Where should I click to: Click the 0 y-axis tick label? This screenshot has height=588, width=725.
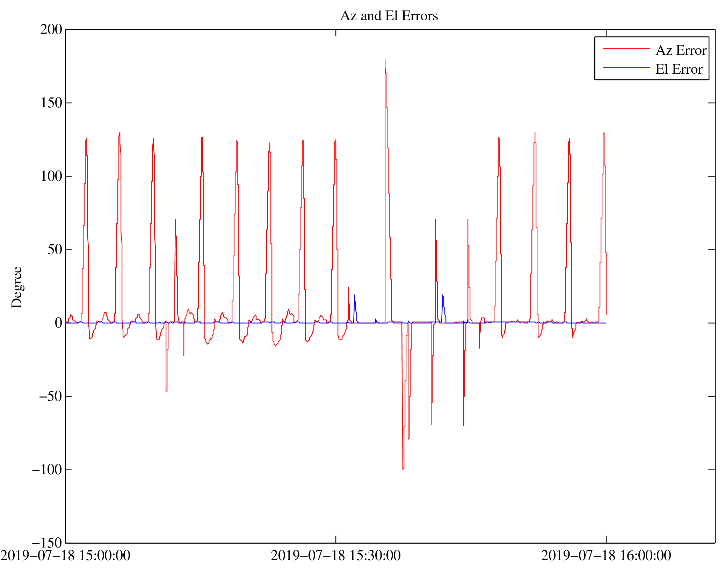[58, 323]
